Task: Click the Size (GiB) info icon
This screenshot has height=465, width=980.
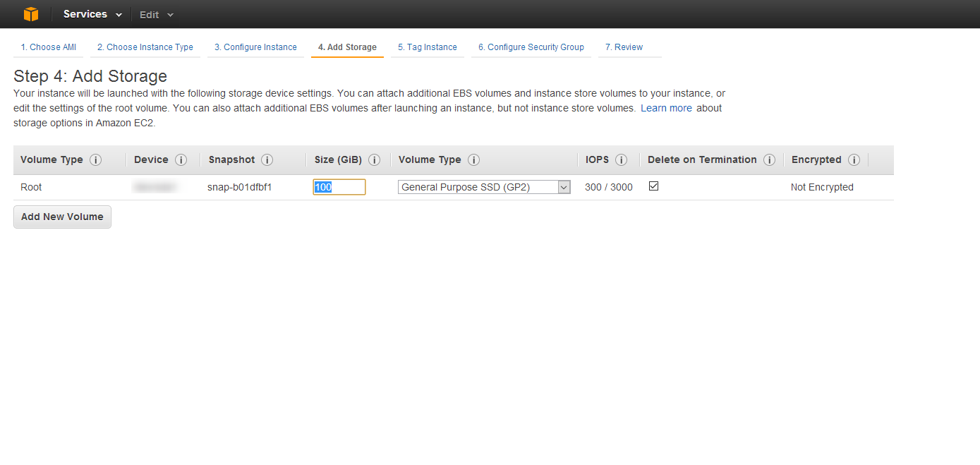Action: 375,159
